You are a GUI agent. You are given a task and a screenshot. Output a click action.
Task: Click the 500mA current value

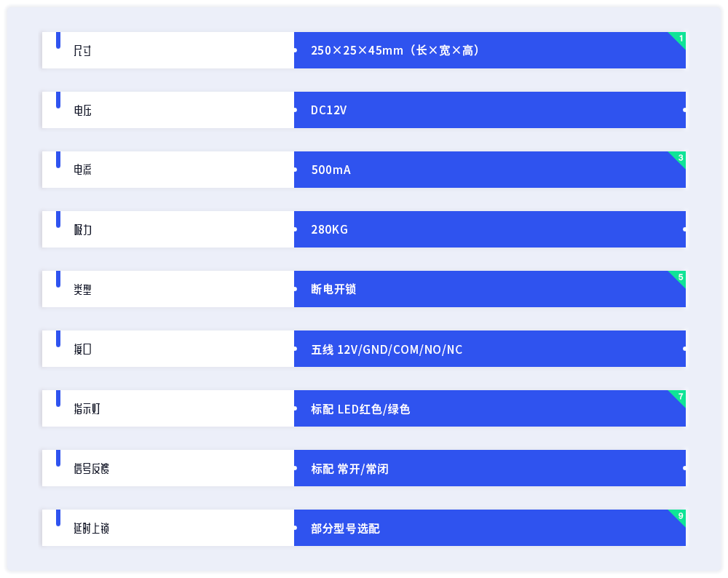pos(331,170)
